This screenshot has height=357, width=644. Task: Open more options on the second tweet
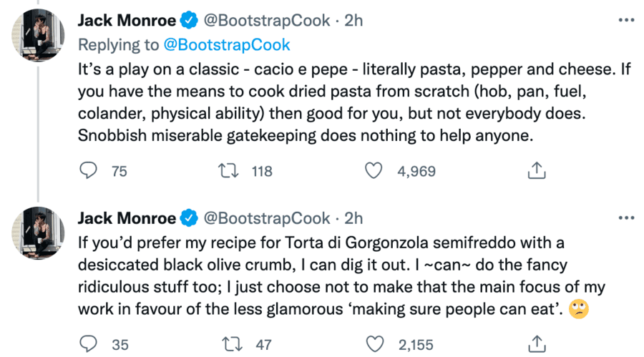coord(625,217)
